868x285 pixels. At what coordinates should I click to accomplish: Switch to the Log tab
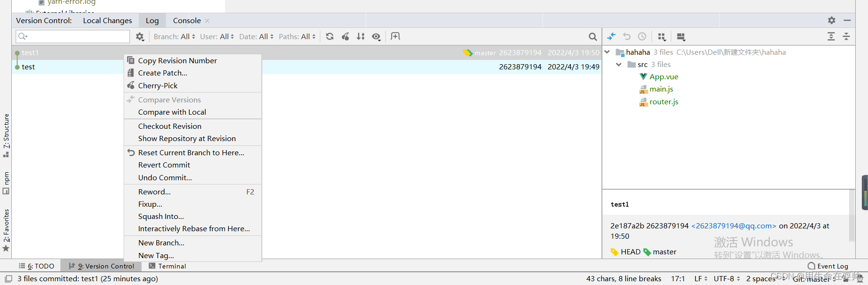point(152,20)
